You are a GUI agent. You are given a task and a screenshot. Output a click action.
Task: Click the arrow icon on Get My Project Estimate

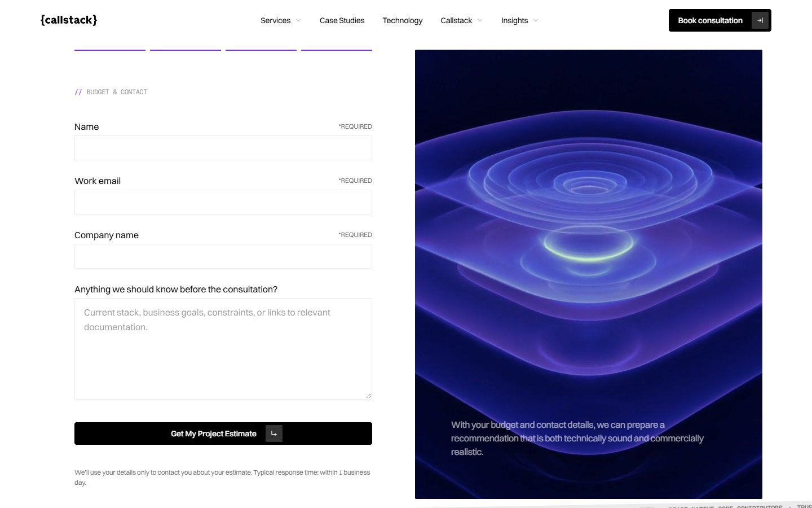coord(274,433)
